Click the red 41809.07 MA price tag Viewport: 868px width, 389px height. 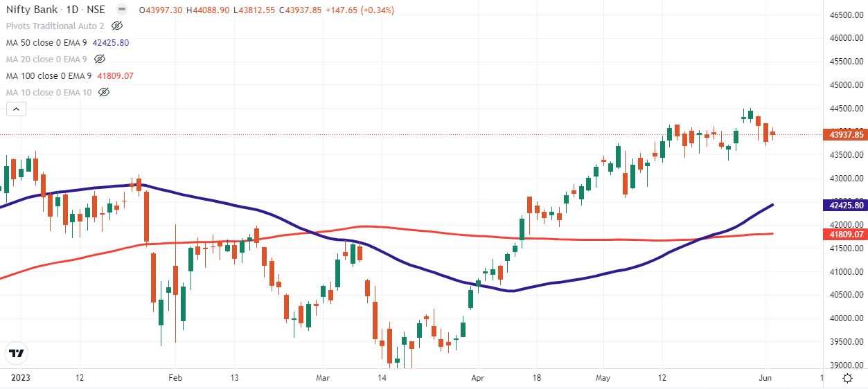click(x=844, y=235)
